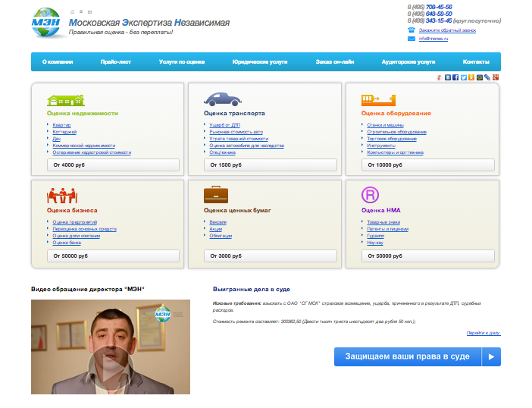Open the Рыночная стоимость авто link
532x408 pixels.
coord(236,132)
